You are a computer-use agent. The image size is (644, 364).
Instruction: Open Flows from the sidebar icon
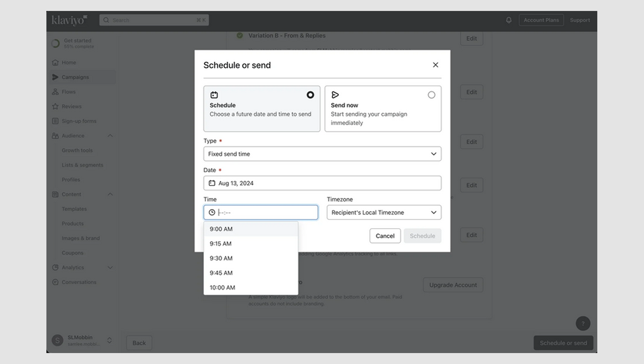[x=55, y=92]
